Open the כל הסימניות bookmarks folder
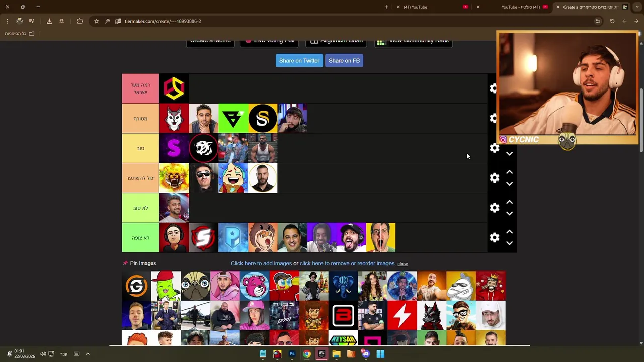 click(20, 33)
